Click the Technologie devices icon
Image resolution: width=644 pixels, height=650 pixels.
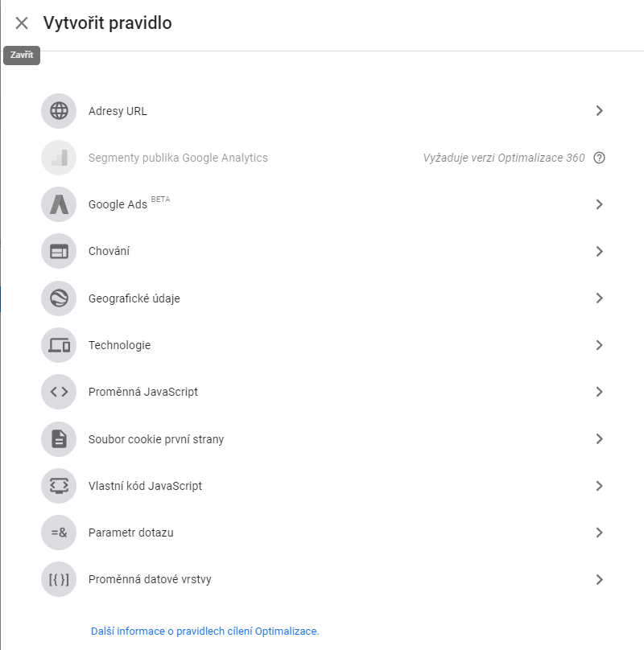tap(59, 345)
